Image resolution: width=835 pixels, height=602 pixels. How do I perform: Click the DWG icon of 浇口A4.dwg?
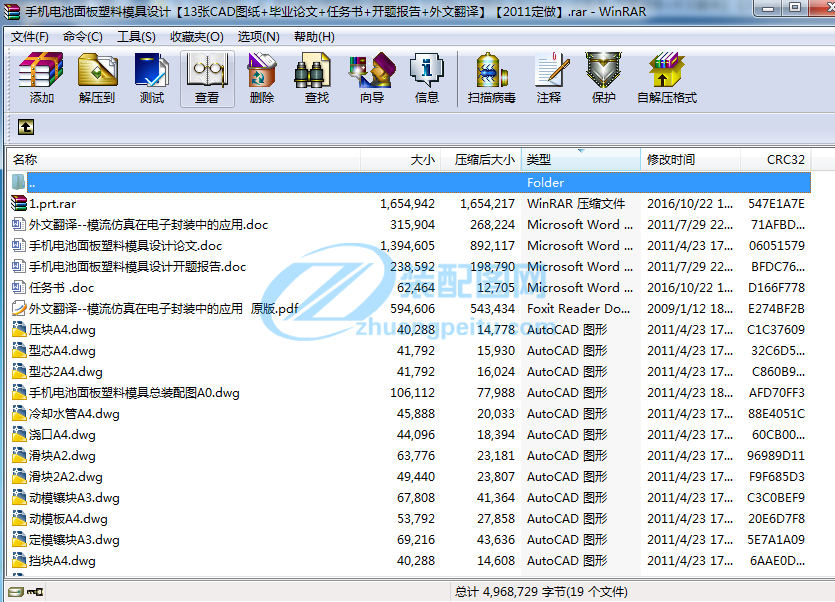coord(19,435)
